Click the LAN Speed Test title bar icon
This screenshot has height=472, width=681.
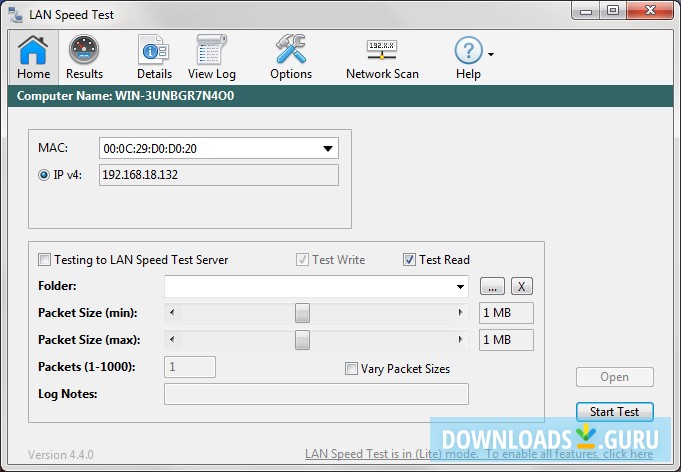16,15
